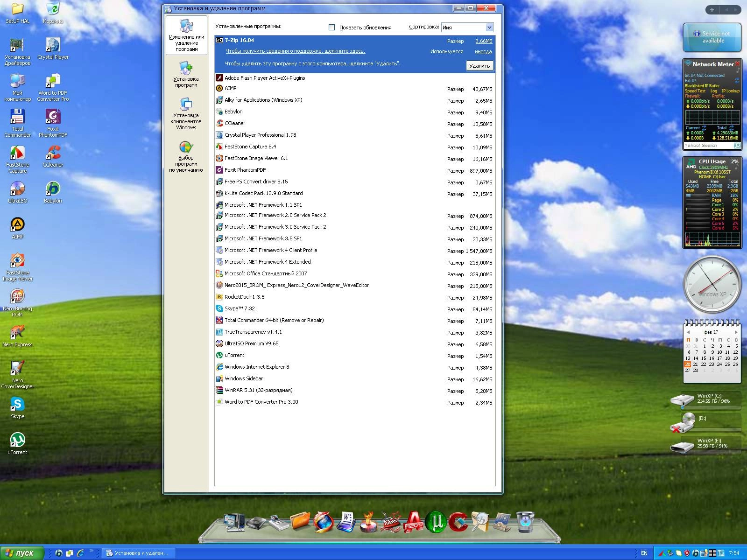747x560 pixels.
Task: Launch Skype from the desktop
Action: (x=17, y=408)
